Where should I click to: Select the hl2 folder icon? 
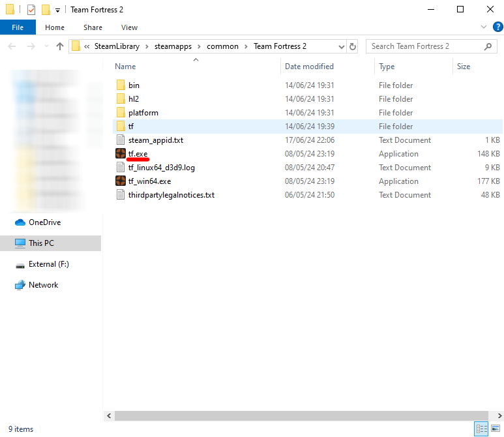(121, 98)
